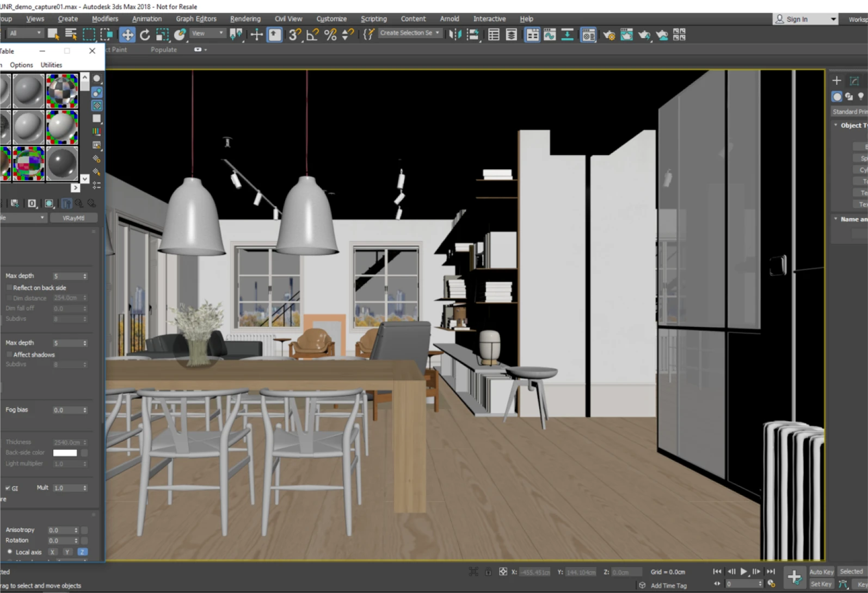Click the Back-side color swatch
This screenshot has width=868, height=593.
coord(65,453)
